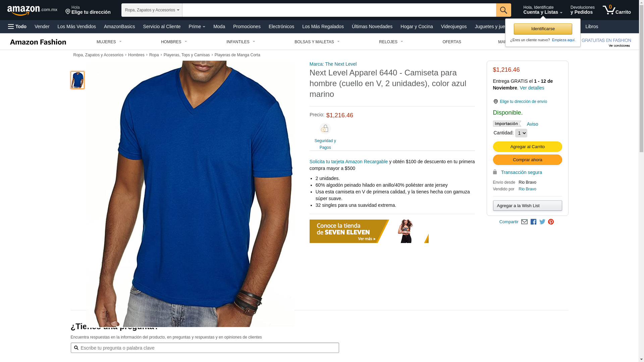Open the Cantidad quantity dropdown
Screen dimensions: 644x362
[x=521, y=133]
